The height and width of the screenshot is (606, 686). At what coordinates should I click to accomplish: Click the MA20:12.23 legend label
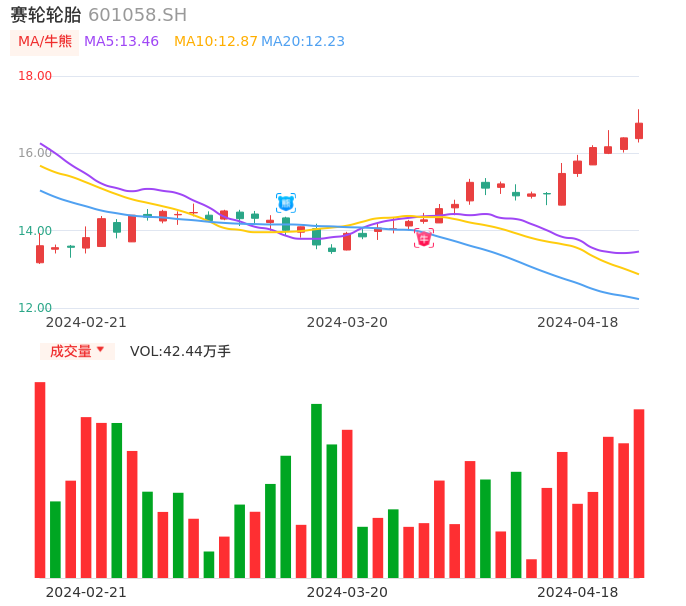tap(303, 42)
